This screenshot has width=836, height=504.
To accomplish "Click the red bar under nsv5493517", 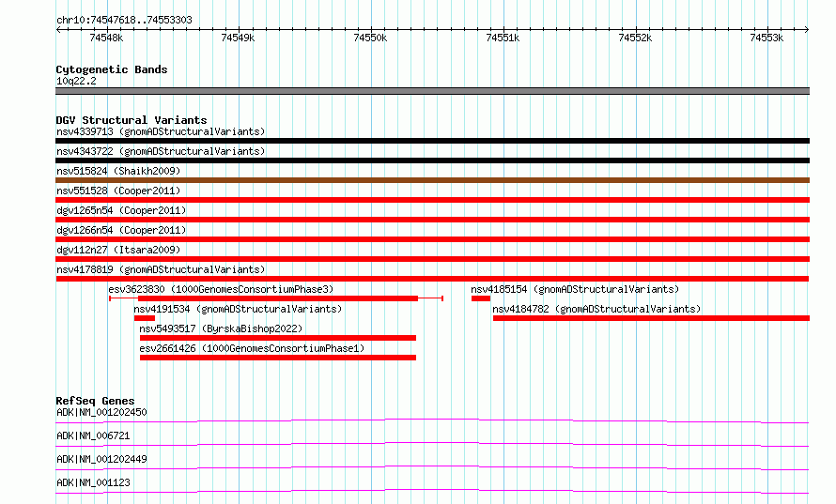I will pyautogui.click(x=278, y=338).
